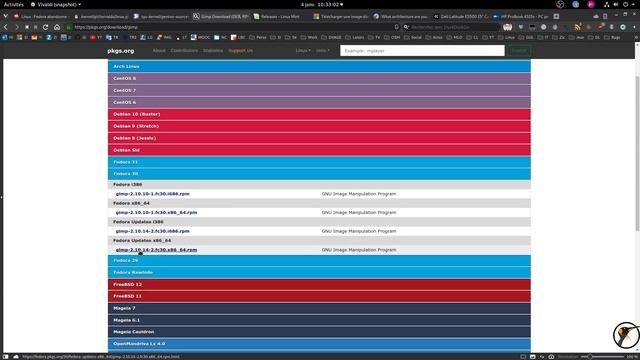Expand the FreeBSD 11 section

click(319, 296)
